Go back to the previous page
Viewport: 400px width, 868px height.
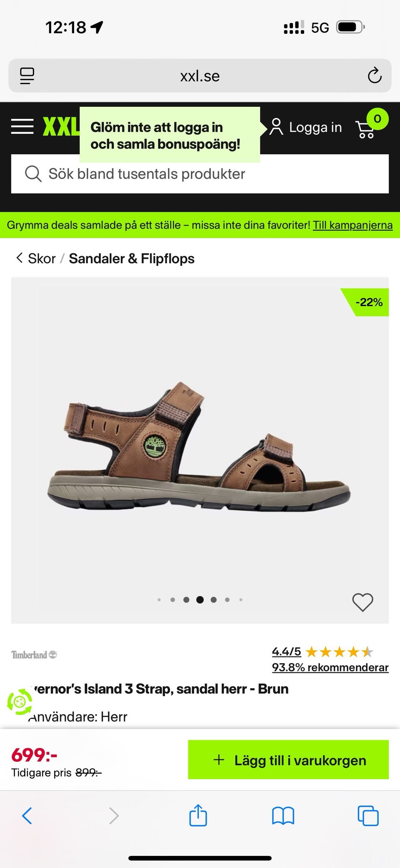click(27, 815)
